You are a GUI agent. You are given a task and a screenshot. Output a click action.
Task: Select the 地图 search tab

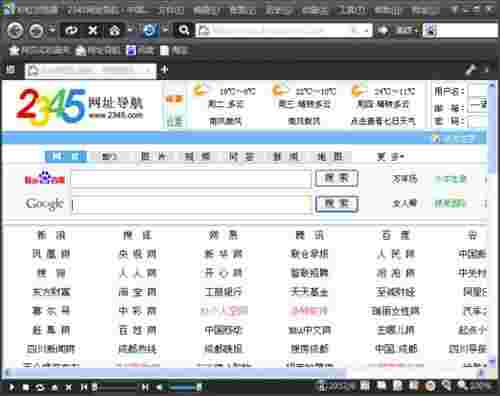tap(330, 156)
